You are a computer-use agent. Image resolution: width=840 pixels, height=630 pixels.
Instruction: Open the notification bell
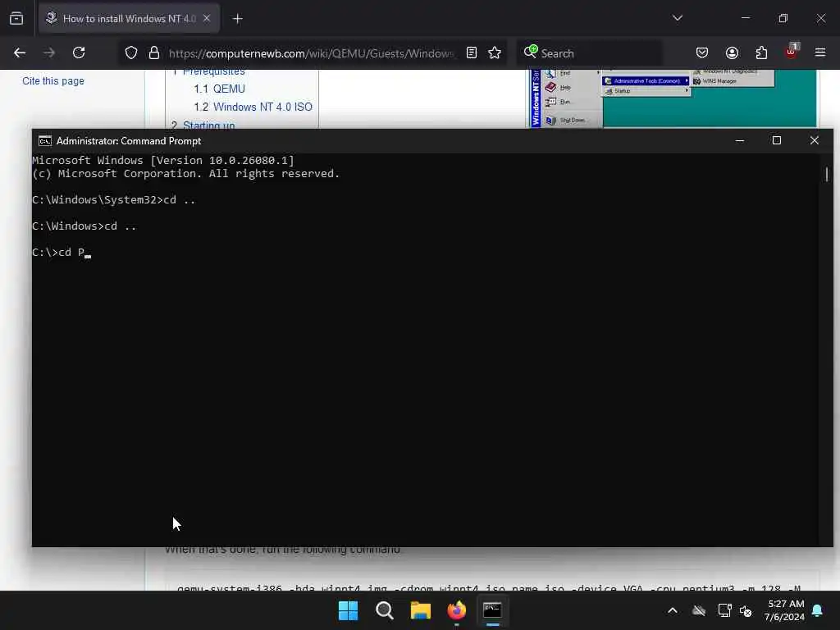click(x=818, y=610)
